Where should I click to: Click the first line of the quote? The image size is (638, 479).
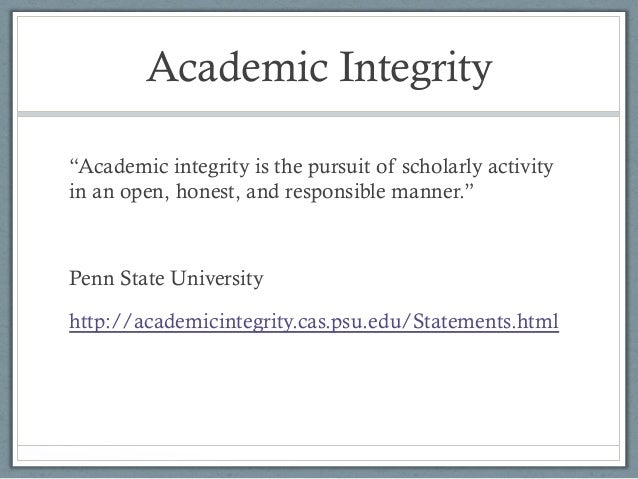pyautogui.click(x=312, y=164)
